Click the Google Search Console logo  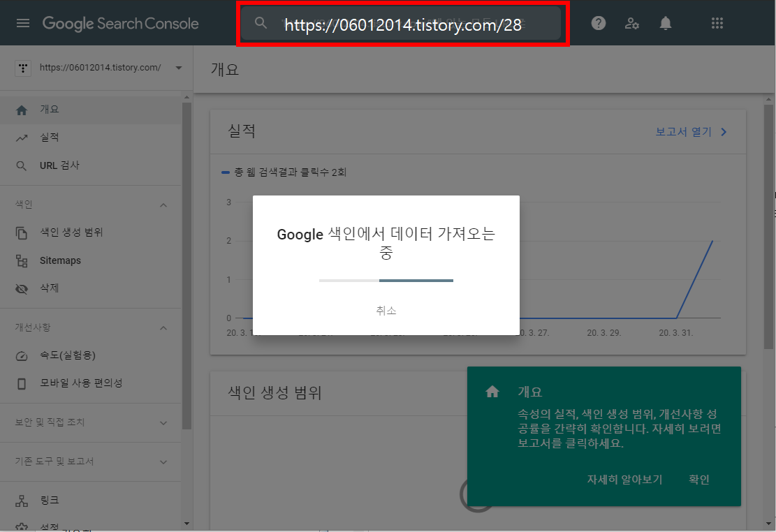[x=120, y=23]
